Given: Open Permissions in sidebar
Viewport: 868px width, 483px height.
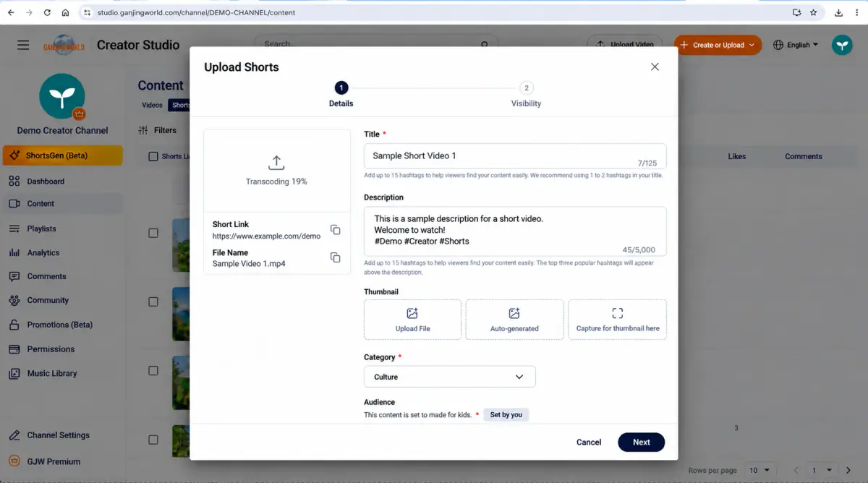Looking at the screenshot, I should [62, 349].
